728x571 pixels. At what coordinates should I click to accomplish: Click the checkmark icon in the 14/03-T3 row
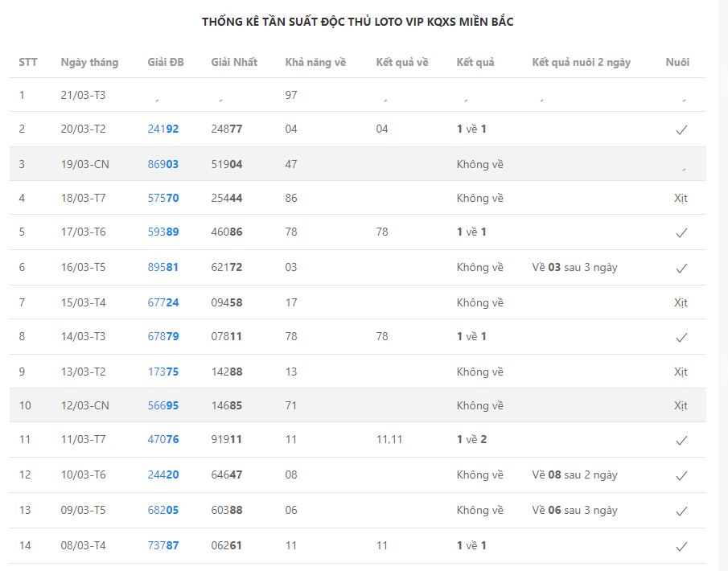[x=681, y=337]
